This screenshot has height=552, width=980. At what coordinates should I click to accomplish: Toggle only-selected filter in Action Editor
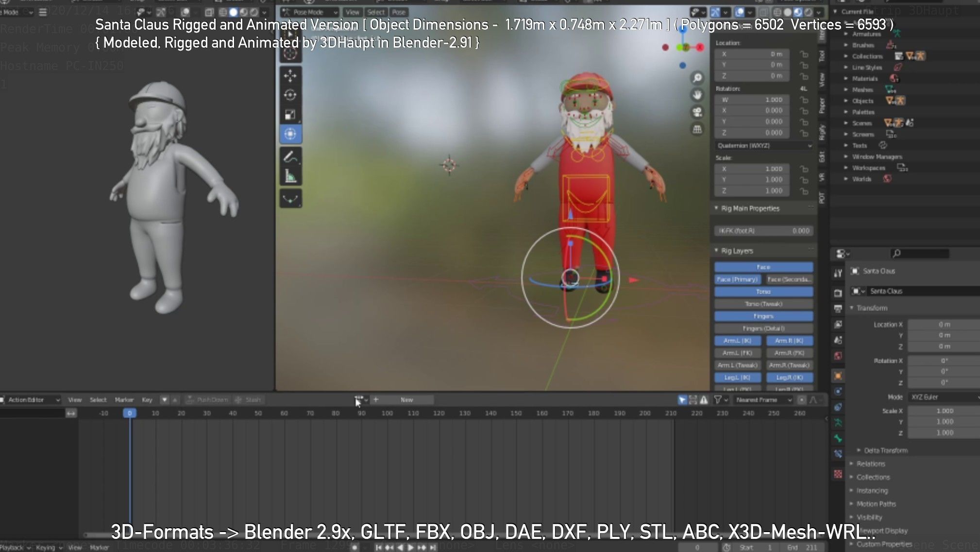[682, 400]
